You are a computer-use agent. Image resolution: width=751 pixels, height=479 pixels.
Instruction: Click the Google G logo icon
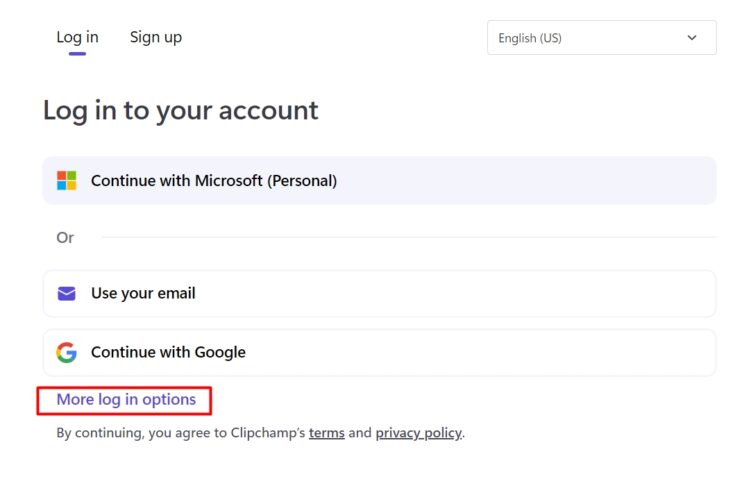pyautogui.click(x=67, y=352)
